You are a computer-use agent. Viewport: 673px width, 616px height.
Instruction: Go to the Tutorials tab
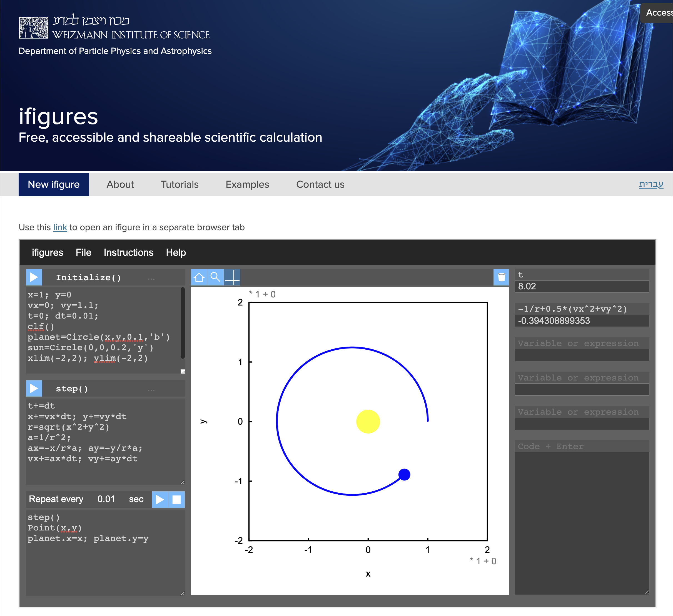180,184
